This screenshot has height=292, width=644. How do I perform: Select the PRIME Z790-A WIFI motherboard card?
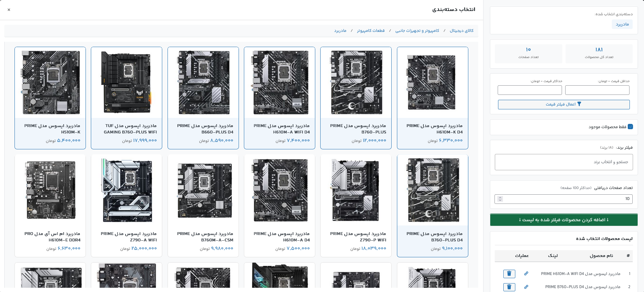coord(127,205)
